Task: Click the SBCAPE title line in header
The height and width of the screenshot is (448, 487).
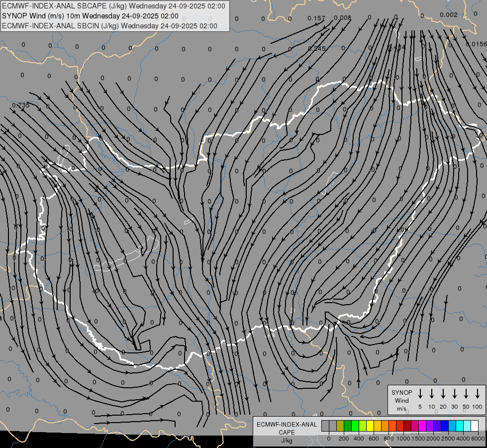Action: pos(114,6)
